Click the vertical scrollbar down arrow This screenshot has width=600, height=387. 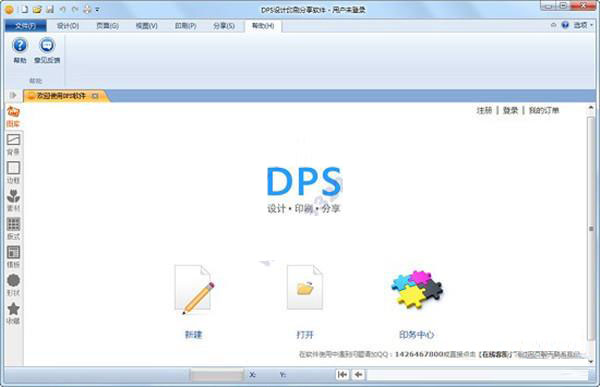click(591, 361)
